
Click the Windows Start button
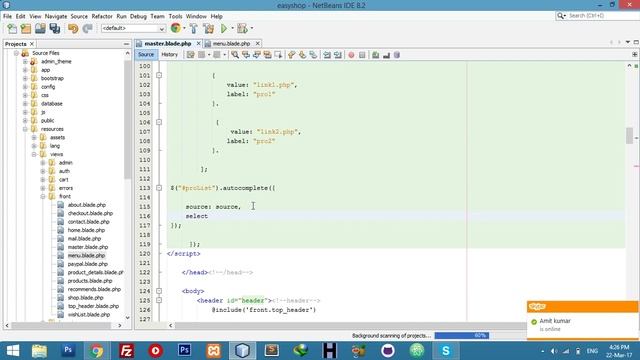[x=13, y=351]
